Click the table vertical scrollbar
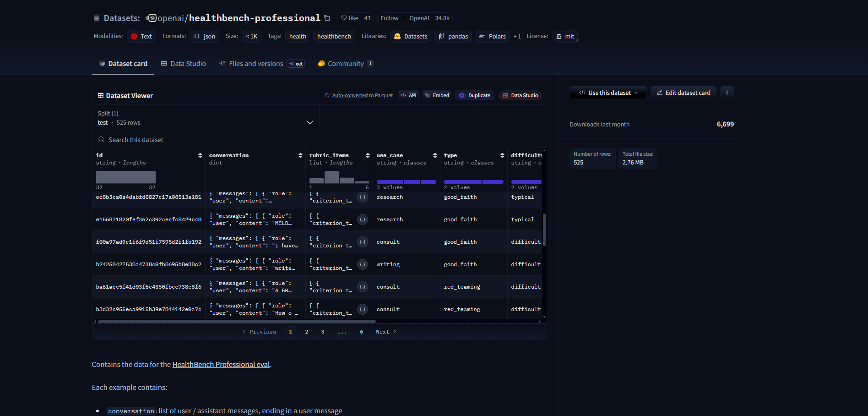The width and height of the screenshot is (868, 416). click(x=544, y=230)
